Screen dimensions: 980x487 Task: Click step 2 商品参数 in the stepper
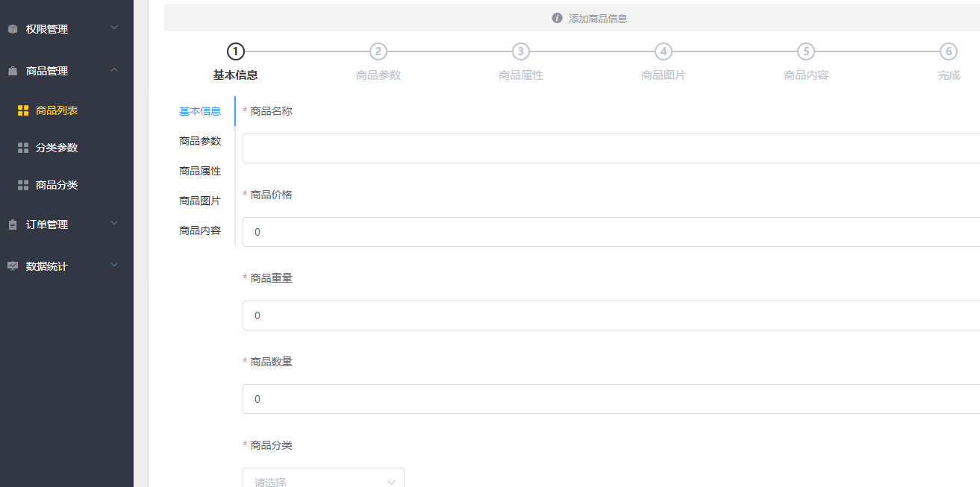pyautogui.click(x=378, y=51)
